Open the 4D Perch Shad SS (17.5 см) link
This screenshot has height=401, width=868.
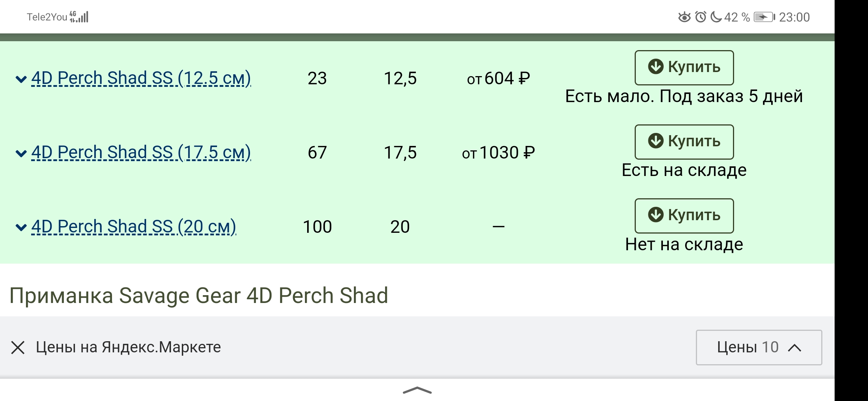(x=141, y=153)
